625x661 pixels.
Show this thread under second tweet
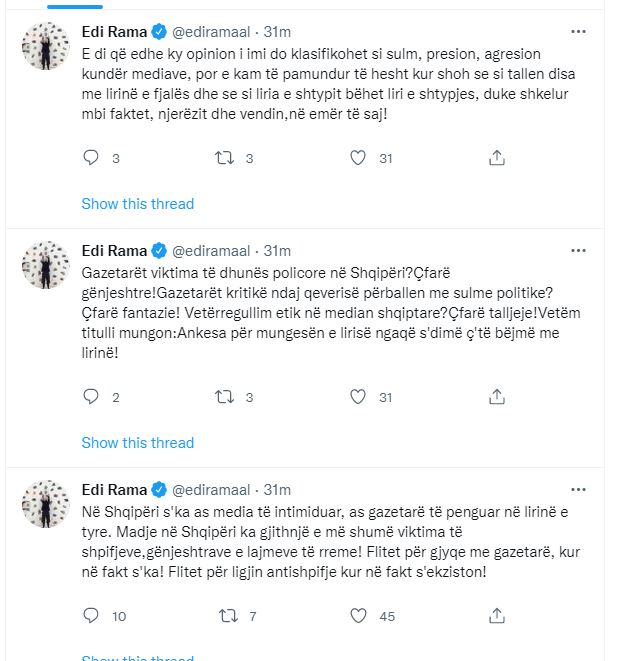point(137,443)
